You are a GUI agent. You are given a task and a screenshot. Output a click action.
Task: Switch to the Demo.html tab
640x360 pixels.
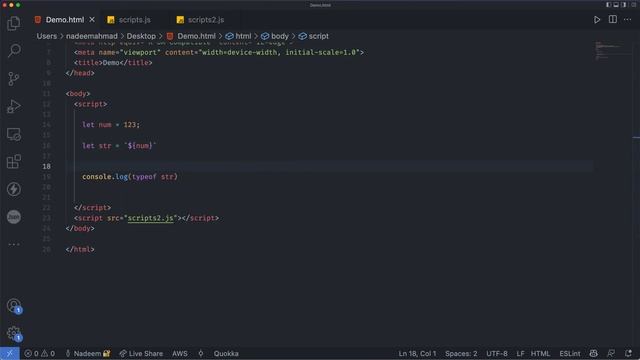64,20
